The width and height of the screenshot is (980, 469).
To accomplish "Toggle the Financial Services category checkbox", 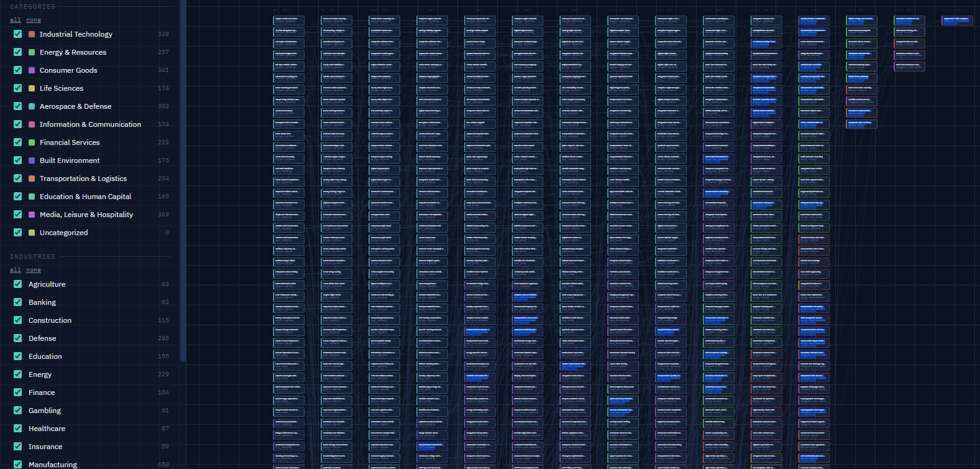I will [x=18, y=142].
